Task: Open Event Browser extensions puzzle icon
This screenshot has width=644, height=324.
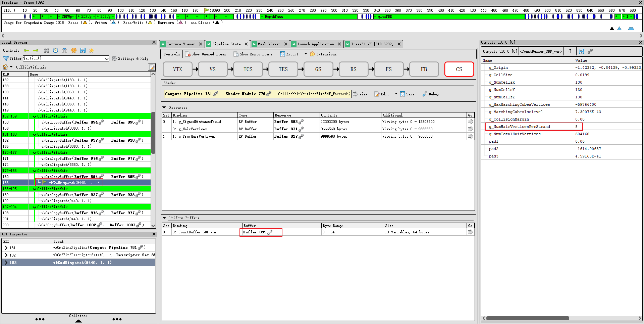Action: point(92,50)
